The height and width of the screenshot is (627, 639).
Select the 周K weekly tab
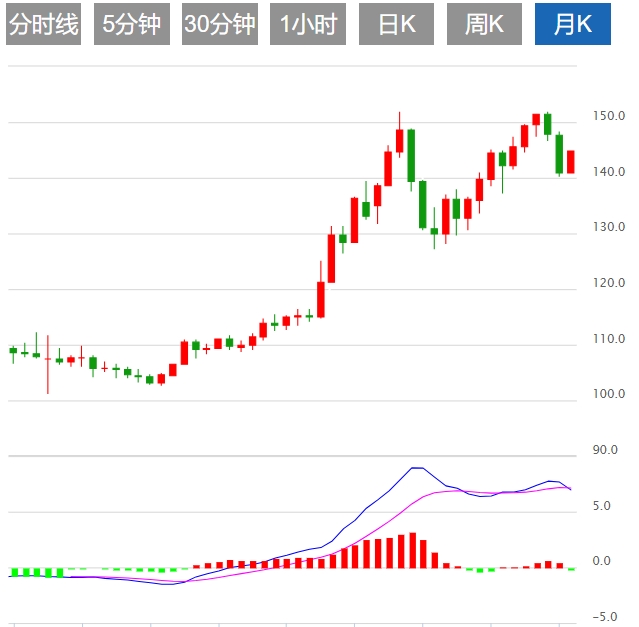484,25
